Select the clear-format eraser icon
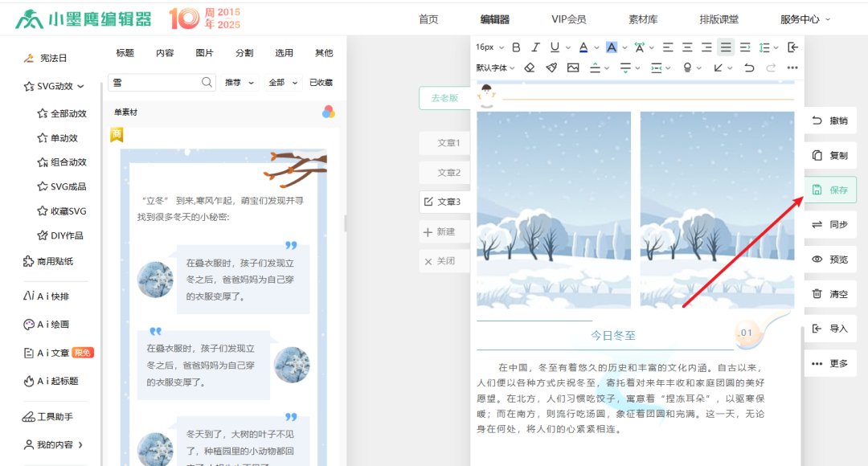The height and width of the screenshot is (466, 868). tap(529, 67)
